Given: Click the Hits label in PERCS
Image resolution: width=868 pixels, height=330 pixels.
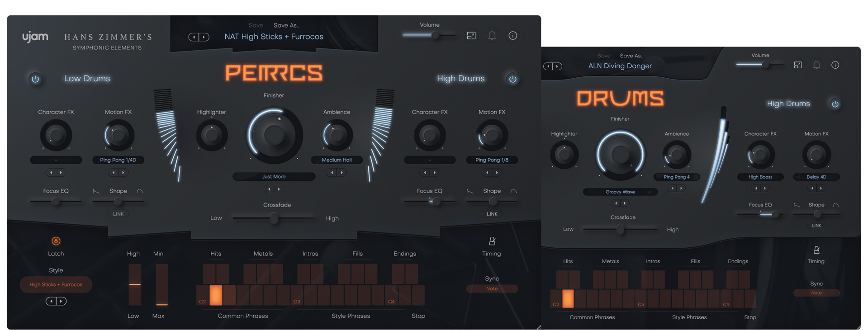Looking at the screenshot, I should point(216,254).
